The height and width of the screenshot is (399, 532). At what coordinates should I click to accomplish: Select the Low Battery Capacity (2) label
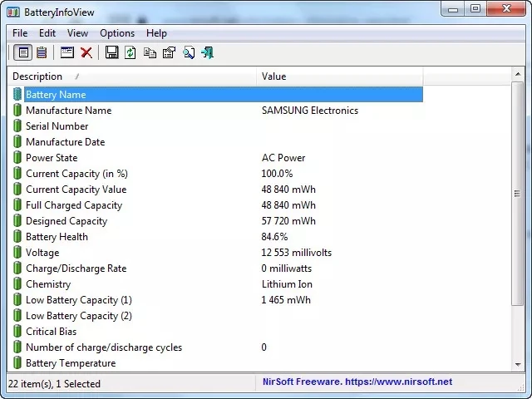coord(79,316)
